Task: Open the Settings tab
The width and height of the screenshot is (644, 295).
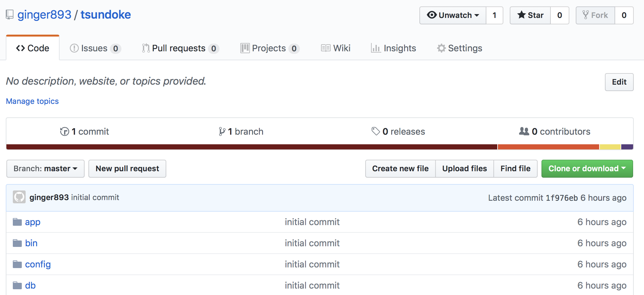Action: coord(459,48)
